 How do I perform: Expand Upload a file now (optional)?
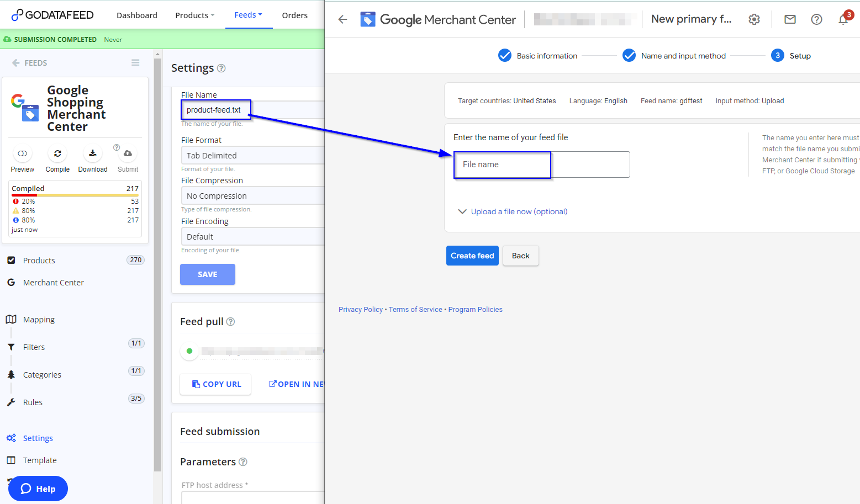tap(513, 211)
